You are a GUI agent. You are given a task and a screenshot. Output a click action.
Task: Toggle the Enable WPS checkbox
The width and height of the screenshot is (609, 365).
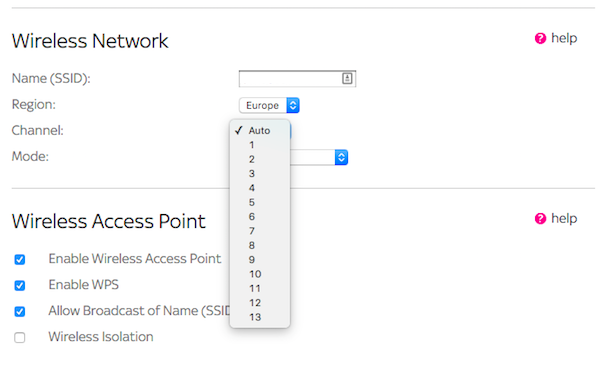point(20,285)
